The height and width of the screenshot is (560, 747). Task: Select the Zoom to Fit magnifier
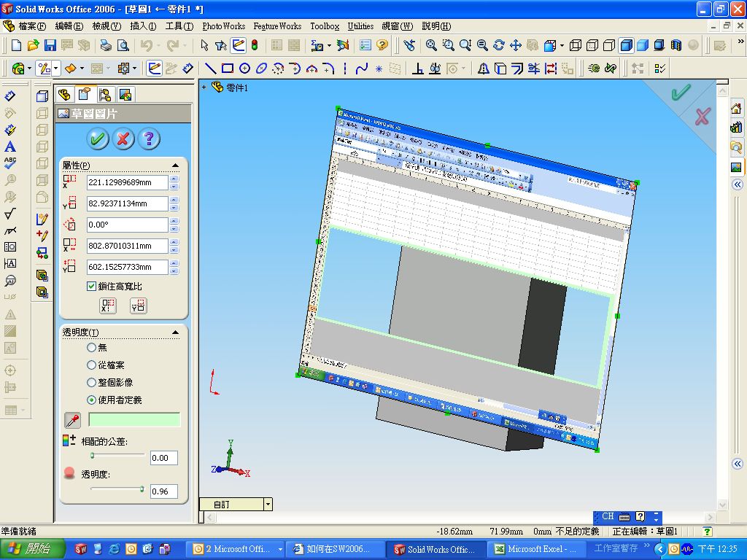pyautogui.click(x=431, y=45)
